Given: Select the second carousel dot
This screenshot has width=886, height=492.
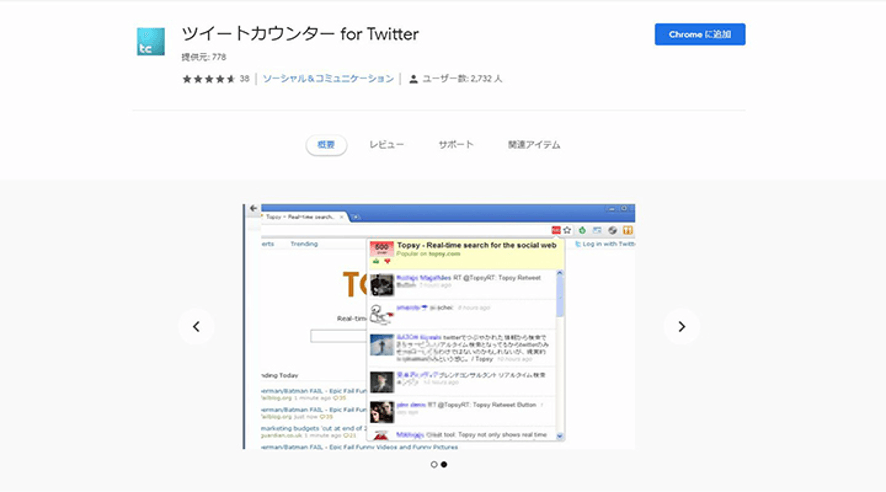Looking at the screenshot, I should (x=444, y=464).
